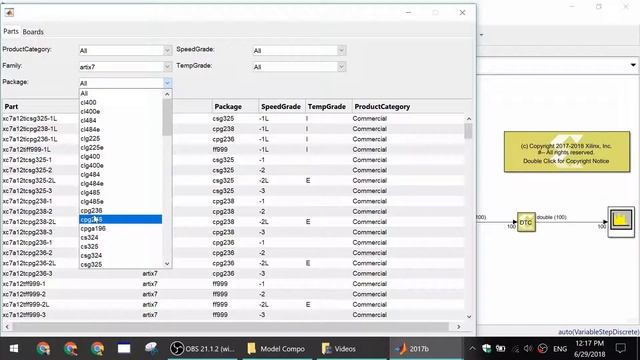Select part xc7a12tffg999-3 row

point(233,315)
